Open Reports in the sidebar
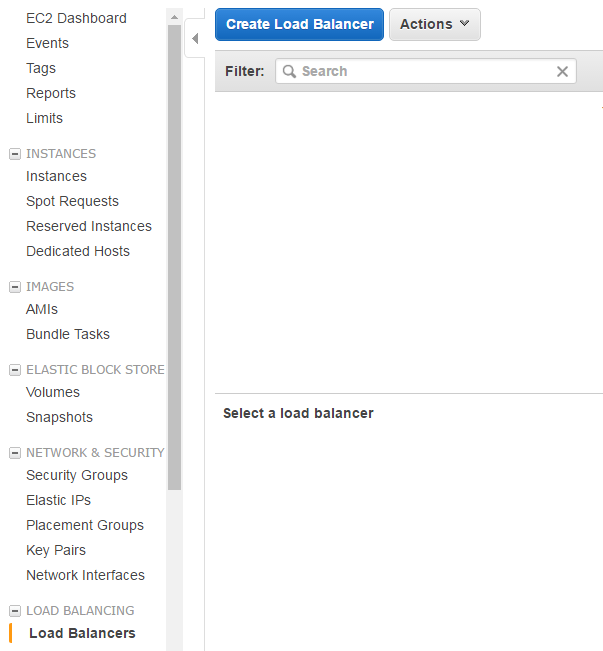This screenshot has width=603, height=651. 51,93
